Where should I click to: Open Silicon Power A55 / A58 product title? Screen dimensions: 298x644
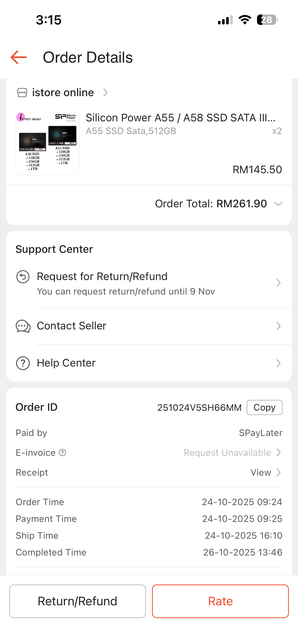[180, 118]
